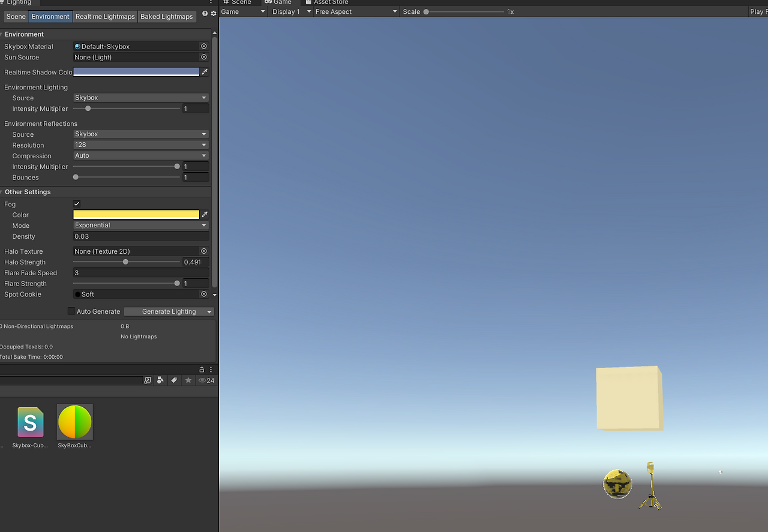Open the Skybox Material object picker
This screenshot has height=532, width=768.
pos(203,46)
